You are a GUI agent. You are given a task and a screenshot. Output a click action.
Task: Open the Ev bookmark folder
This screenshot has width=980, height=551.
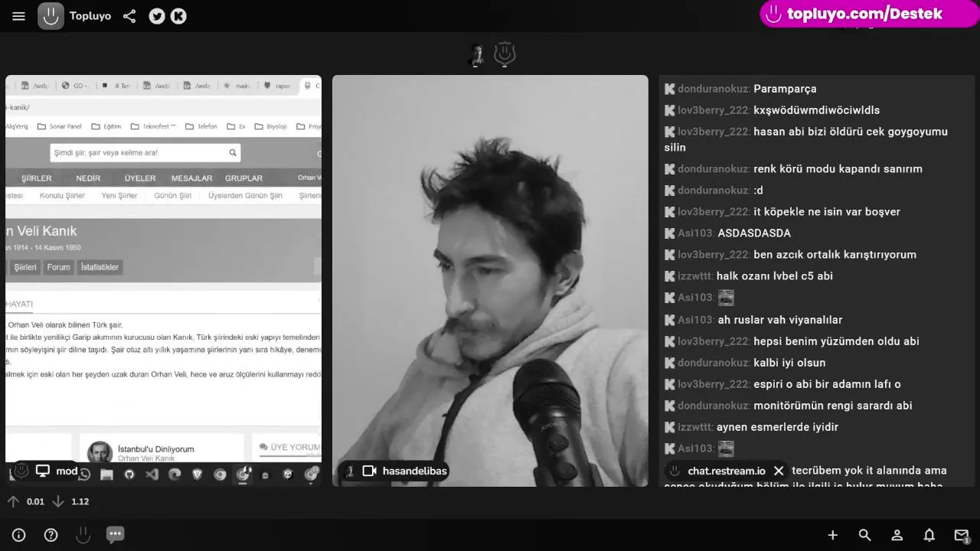pos(237,127)
